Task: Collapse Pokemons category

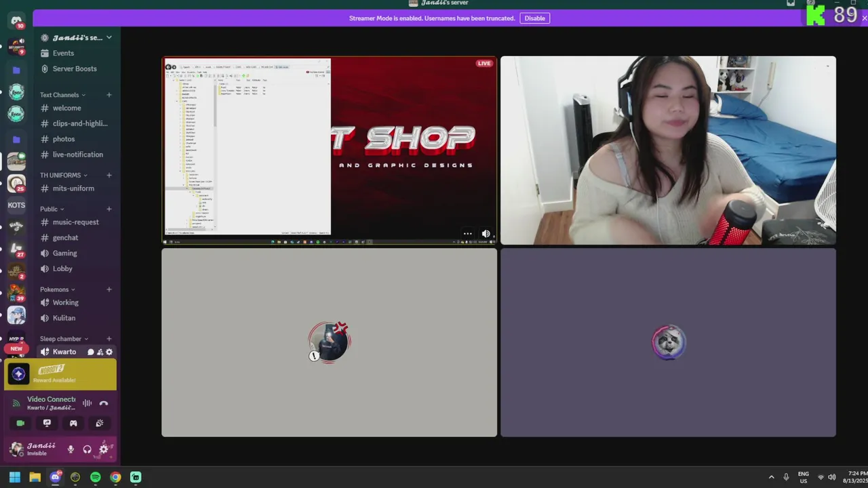Action: (x=57, y=289)
